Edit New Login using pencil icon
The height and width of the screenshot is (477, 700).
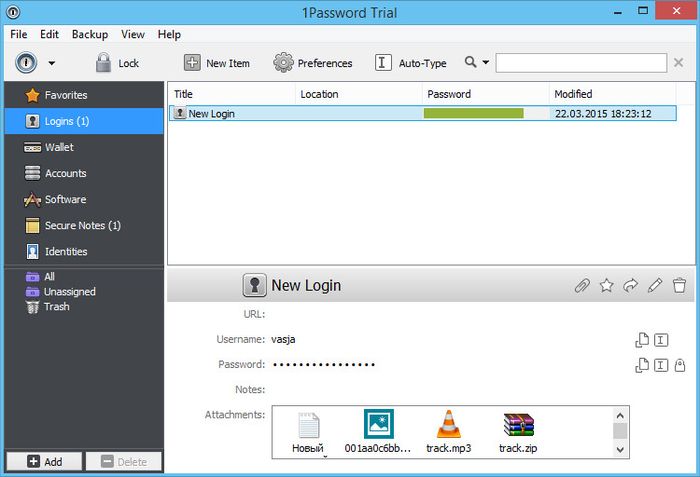[x=655, y=286]
